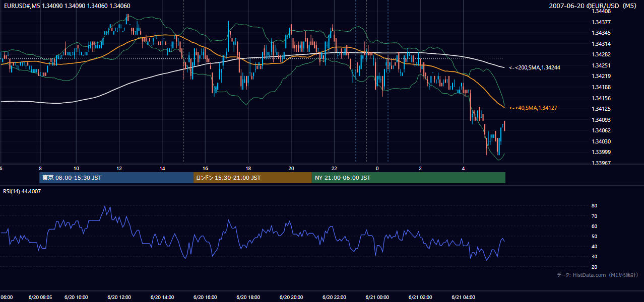This screenshot has width=644, height=302.
Task: Click the 6/20 10:00 time label
Action: 76,297
